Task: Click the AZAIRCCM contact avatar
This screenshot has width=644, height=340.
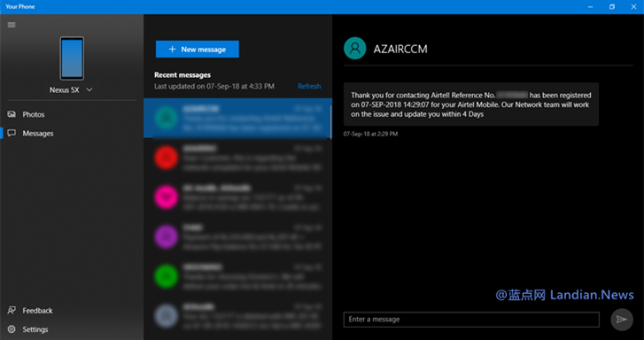Action: tap(355, 49)
